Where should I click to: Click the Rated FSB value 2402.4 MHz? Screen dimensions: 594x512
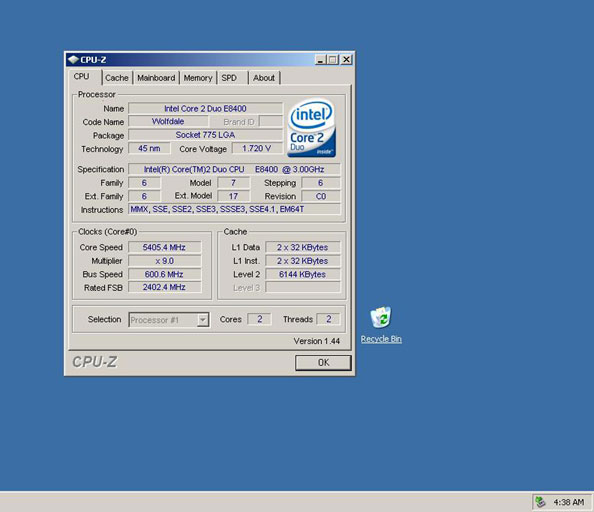point(164,287)
